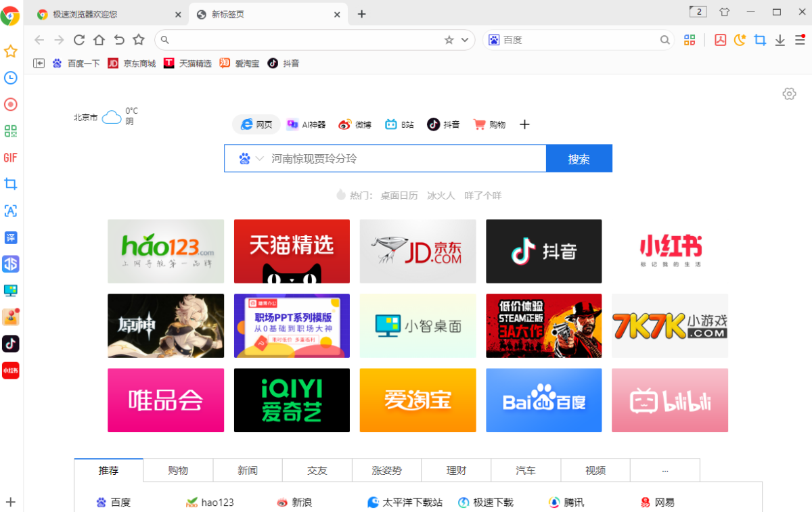Click the blue 搜索 search button
The image size is (812, 512).
point(579,158)
